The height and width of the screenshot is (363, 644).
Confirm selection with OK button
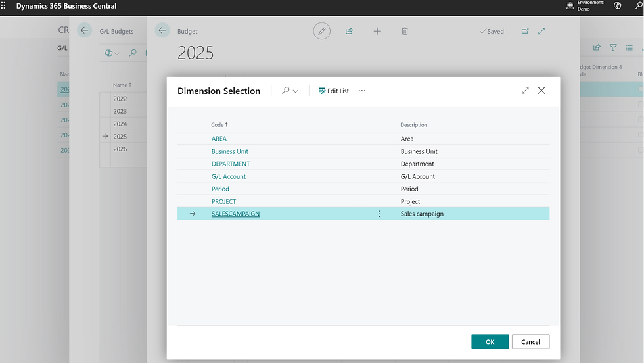(490, 341)
